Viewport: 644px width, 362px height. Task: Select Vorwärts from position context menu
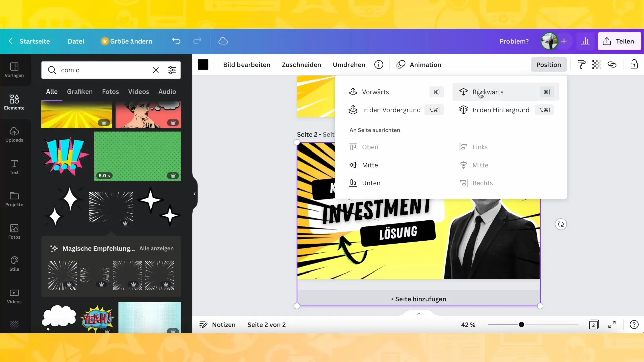pyautogui.click(x=376, y=92)
